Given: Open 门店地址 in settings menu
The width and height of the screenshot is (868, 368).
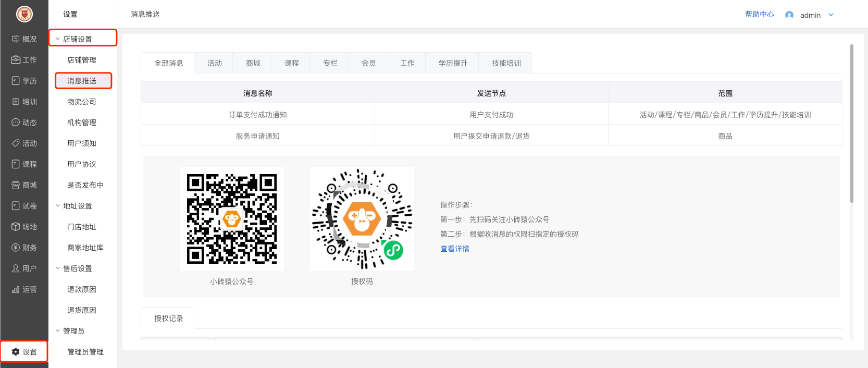Looking at the screenshot, I should point(82,227).
